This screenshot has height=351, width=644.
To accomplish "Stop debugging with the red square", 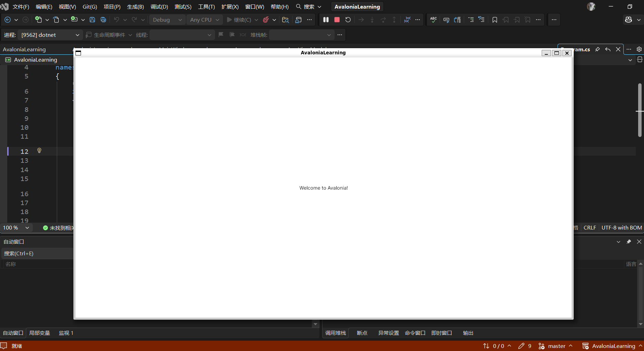I will click(x=337, y=20).
